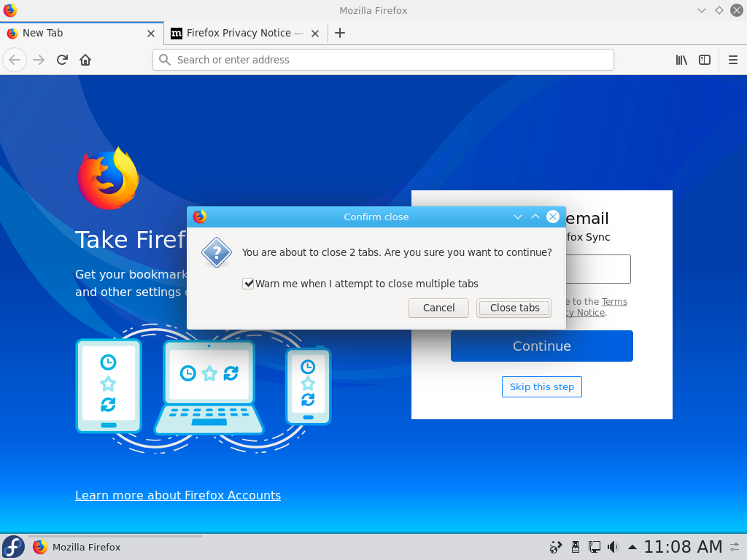Uncheck Warn me when closing multiple tabs
This screenshot has width=747, height=560.
248,284
